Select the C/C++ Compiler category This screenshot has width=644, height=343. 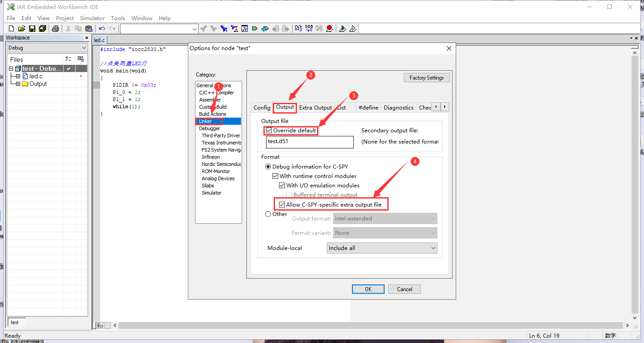[x=216, y=93]
